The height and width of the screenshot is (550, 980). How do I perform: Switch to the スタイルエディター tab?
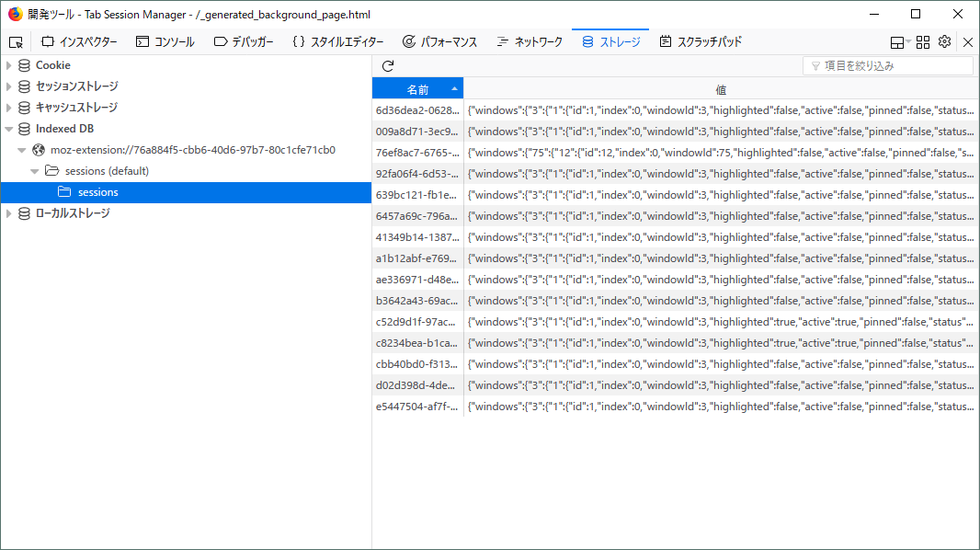coord(338,42)
